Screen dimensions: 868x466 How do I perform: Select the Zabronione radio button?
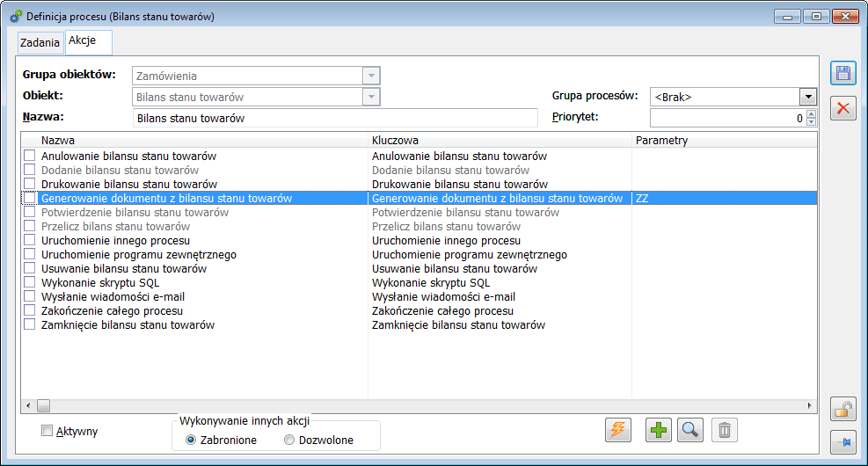click(191, 440)
